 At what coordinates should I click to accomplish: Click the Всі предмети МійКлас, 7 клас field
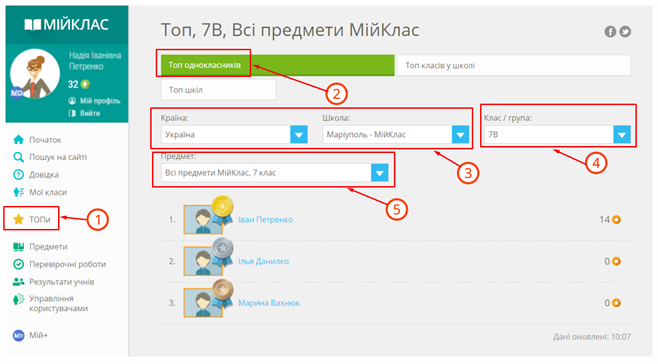[x=266, y=173]
